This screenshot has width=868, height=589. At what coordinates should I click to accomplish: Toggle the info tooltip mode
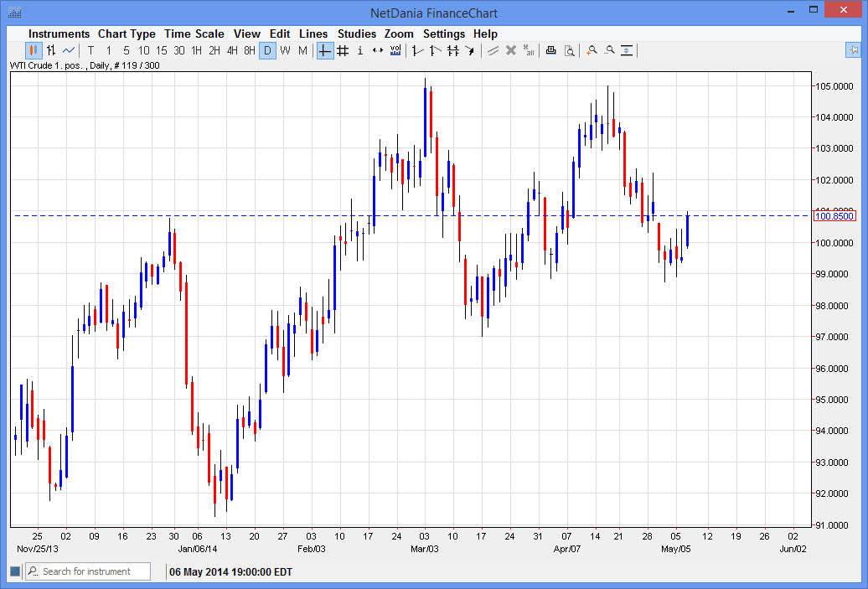[359, 50]
